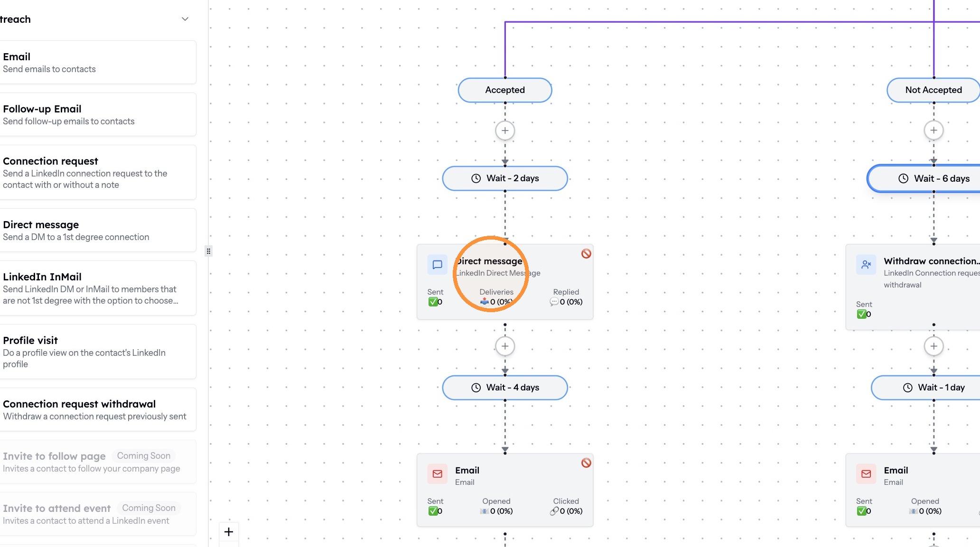Open the Wait - 2 days node
This screenshot has width=980, height=547.
(x=505, y=178)
